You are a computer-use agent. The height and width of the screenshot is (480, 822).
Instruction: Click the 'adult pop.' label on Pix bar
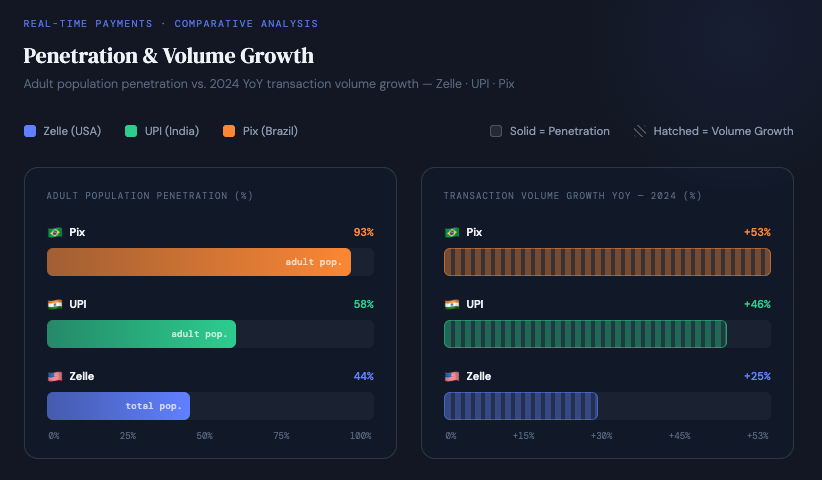tap(313, 262)
